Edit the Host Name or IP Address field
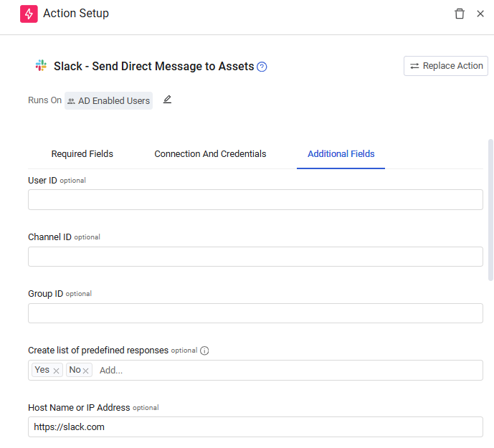The image size is (494, 448). click(x=255, y=427)
